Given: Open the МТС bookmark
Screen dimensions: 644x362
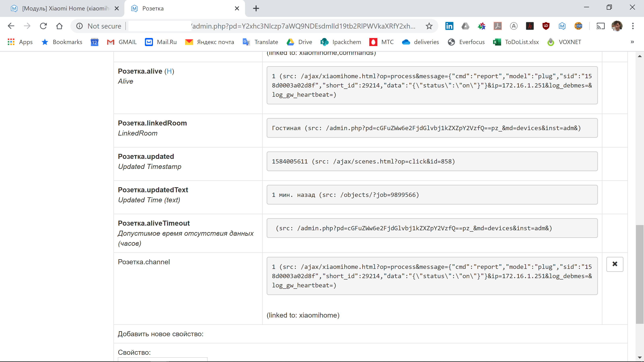Looking at the screenshot, I should click(382, 42).
